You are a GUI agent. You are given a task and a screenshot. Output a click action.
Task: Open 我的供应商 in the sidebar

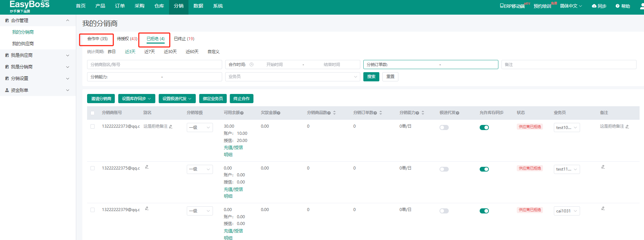click(23, 44)
